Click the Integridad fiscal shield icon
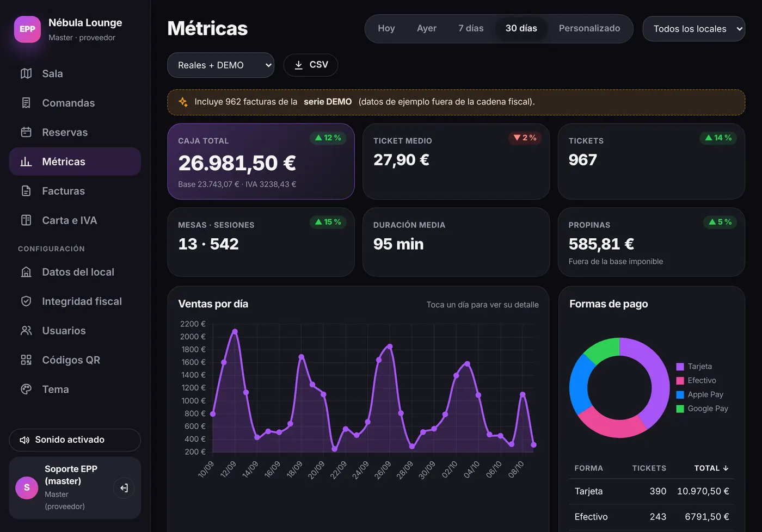The width and height of the screenshot is (762, 532). coord(26,301)
